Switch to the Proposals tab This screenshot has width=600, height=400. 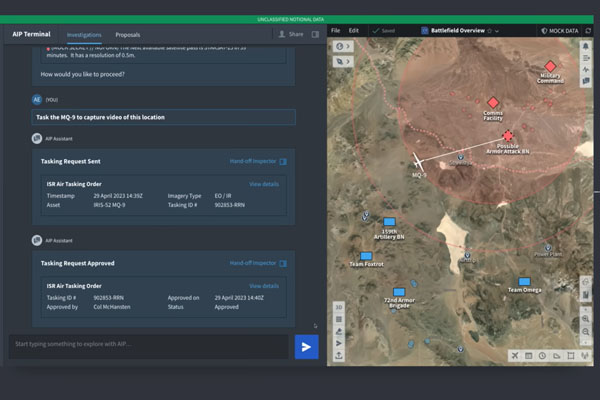click(128, 35)
